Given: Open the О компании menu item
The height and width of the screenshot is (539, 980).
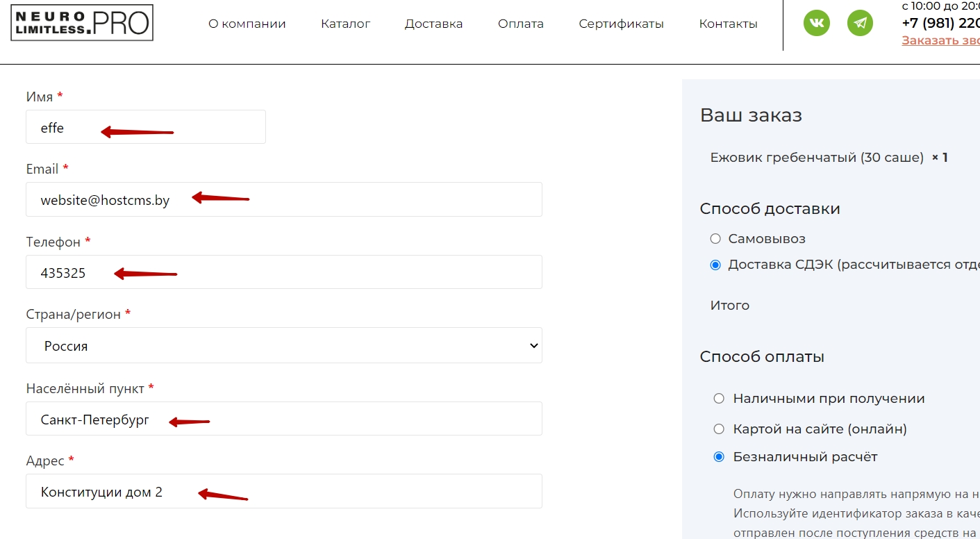Looking at the screenshot, I should [x=247, y=24].
